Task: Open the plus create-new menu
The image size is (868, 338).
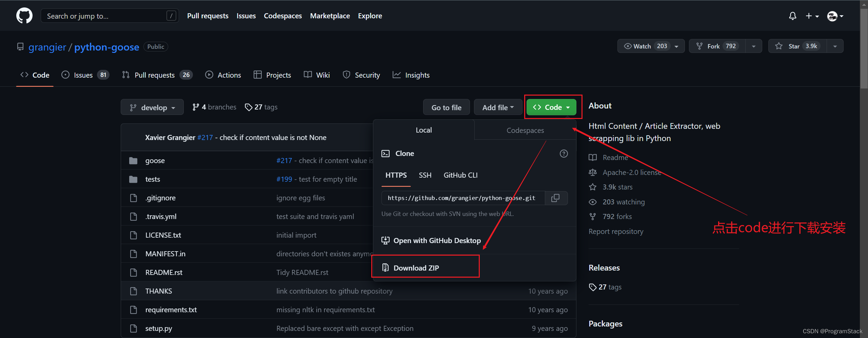Action: point(812,16)
